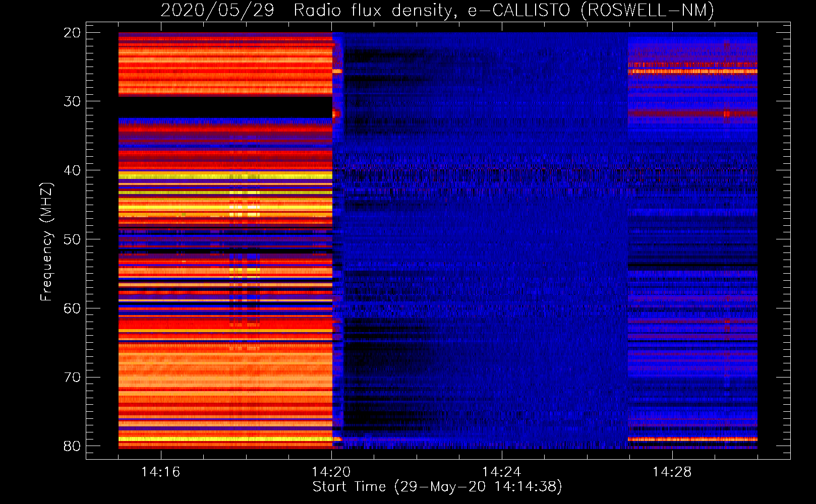This screenshot has height=504, width=816.
Task: Click frequency tick label "20"
Action: pyautogui.click(x=72, y=33)
